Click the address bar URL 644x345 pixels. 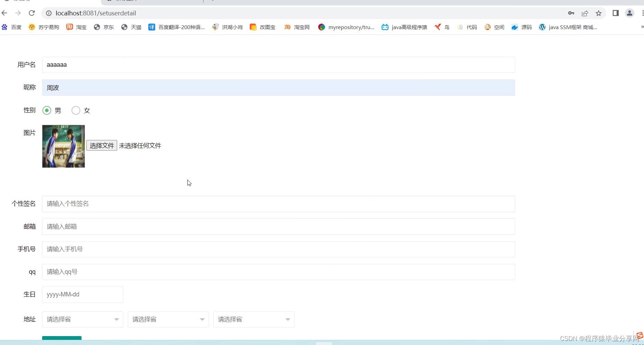point(96,13)
